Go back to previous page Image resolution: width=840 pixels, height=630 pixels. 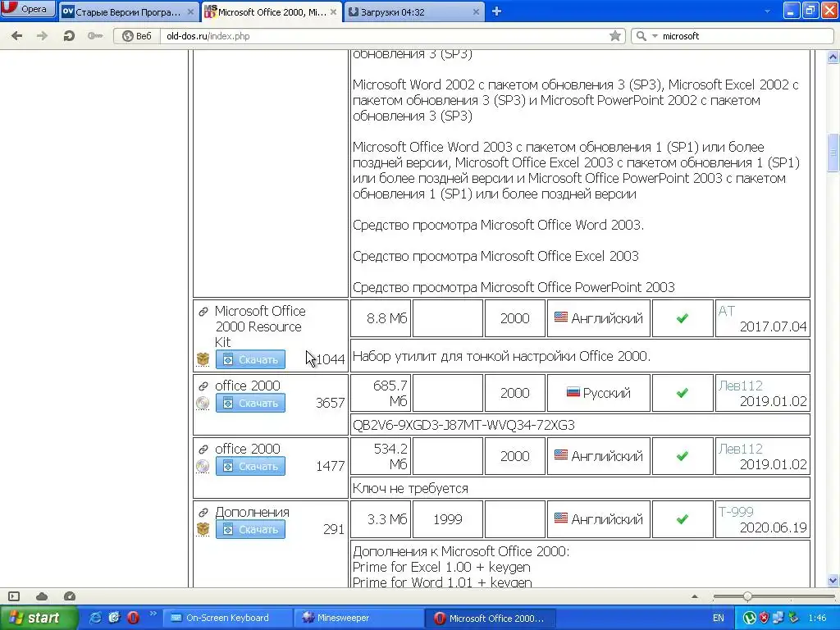[17, 36]
